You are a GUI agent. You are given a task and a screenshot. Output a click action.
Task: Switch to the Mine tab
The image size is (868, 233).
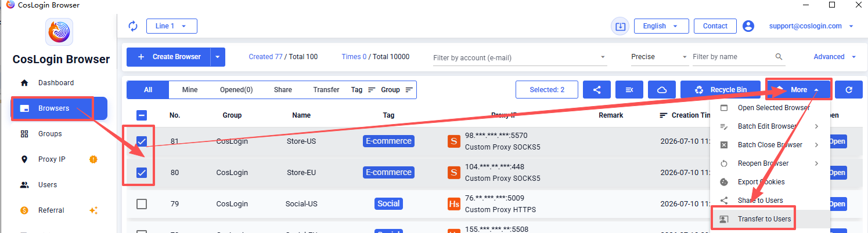pyautogui.click(x=190, y=90)
